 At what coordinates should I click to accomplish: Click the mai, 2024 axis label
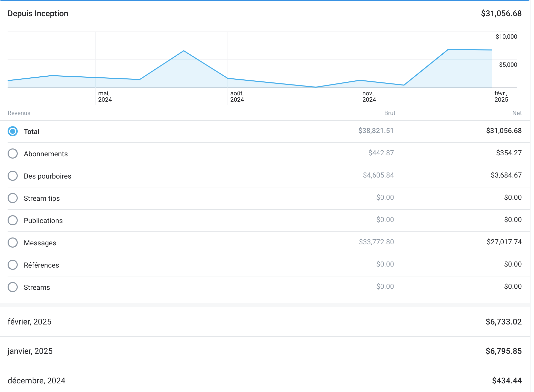pyautogui.click(x=105, y=97)
